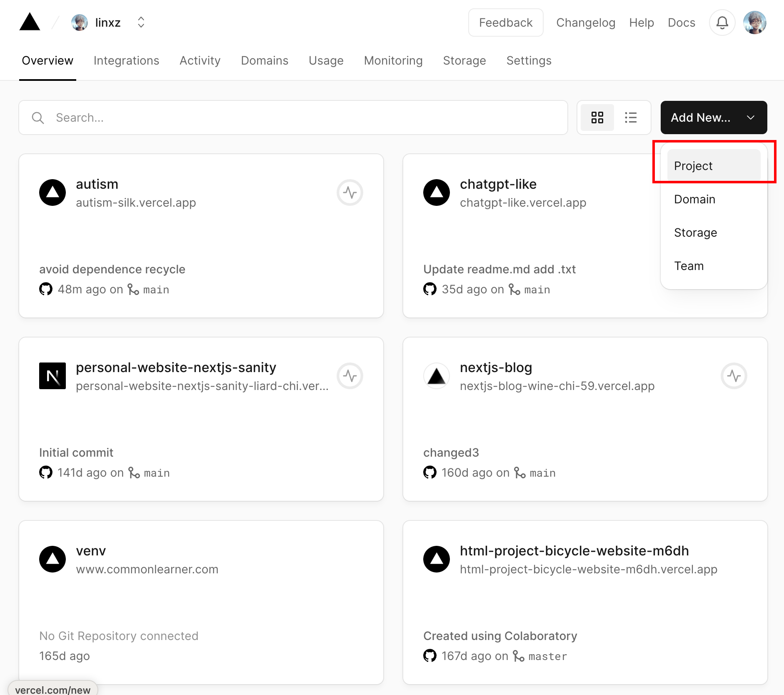This screenshot has width=784, height=695.
Task: Open 'changed3' commit message
Action: point(451,453)
